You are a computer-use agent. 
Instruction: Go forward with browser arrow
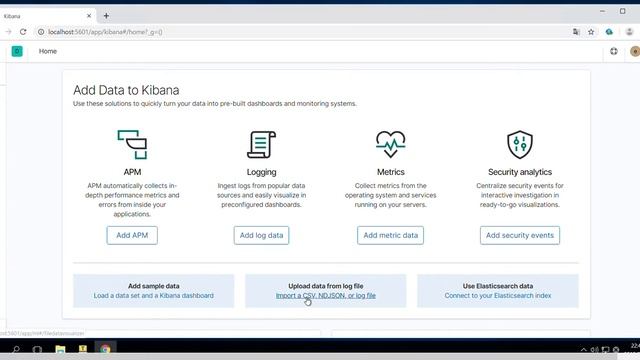pos(8,32)
